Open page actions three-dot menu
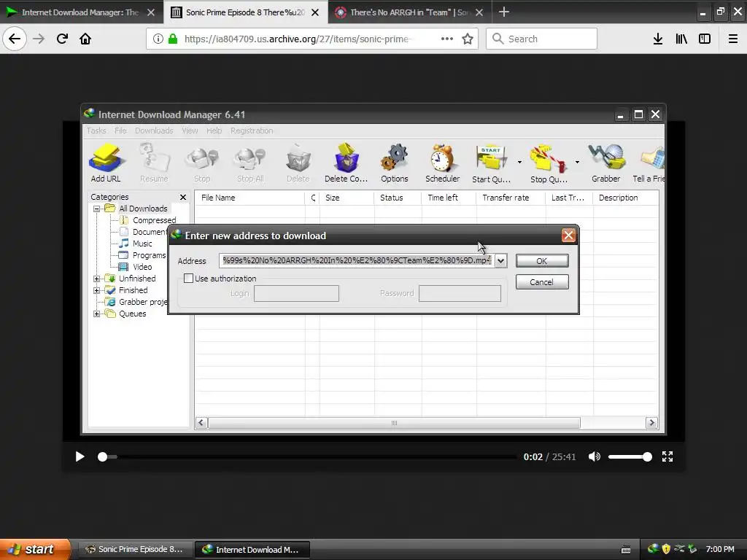This screenshot has height=560, width=747. [447, 39]
